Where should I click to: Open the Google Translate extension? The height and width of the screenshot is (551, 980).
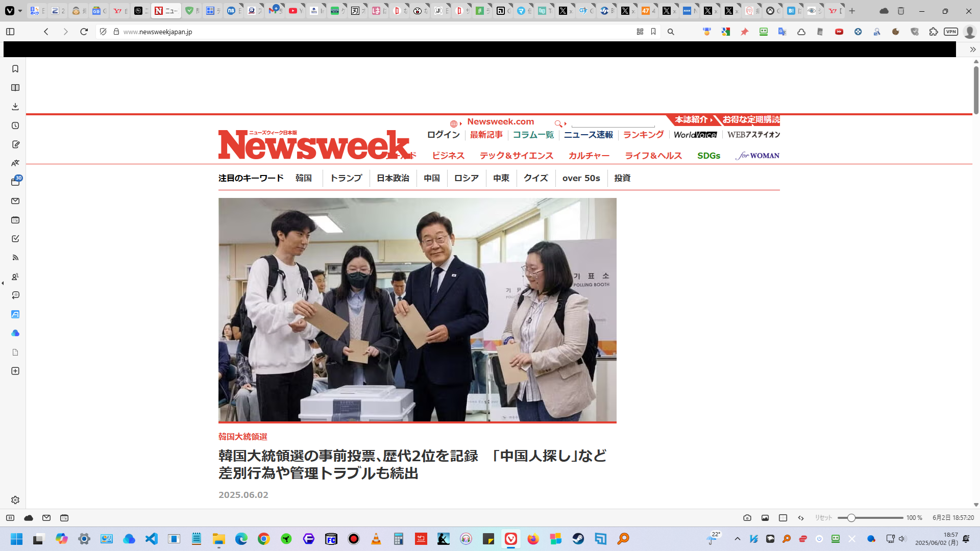[782, 32]
